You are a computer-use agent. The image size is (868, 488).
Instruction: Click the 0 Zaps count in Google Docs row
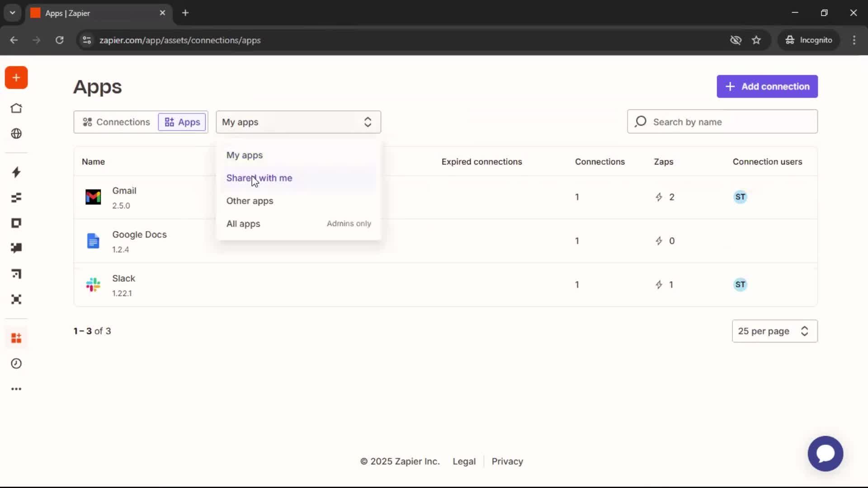(x=665, y=241)
